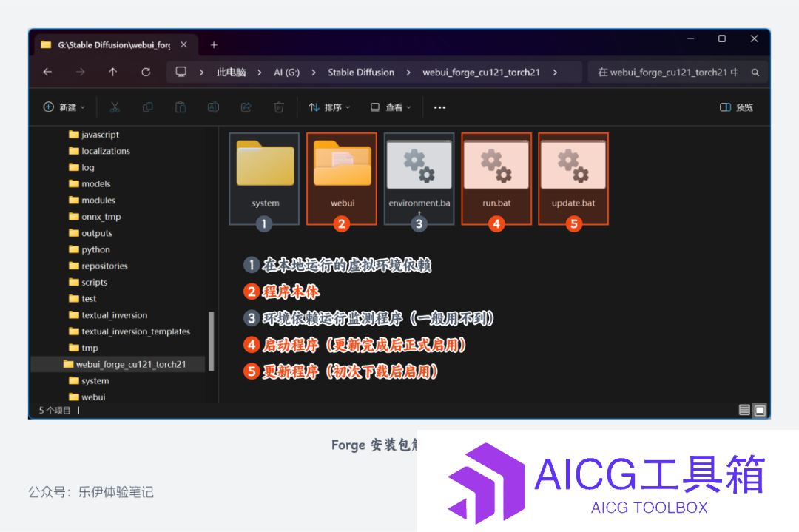Maximize the File Explorer window
The width and height of the screenshot is (799, 532).
(722, 38)
